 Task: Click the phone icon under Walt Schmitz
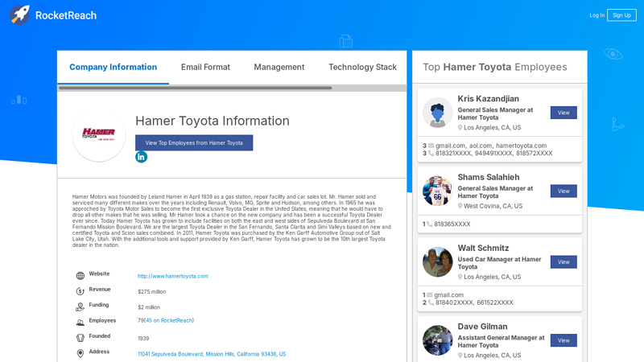pyautogui.click(x=431, y=302)
